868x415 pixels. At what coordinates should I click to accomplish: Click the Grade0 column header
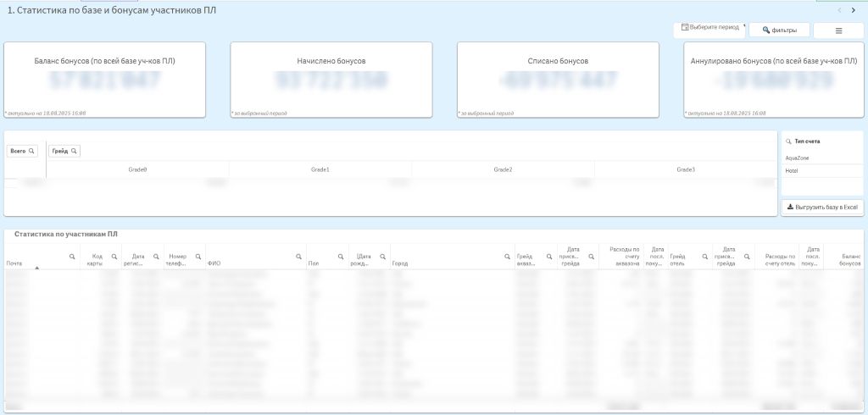137,169
